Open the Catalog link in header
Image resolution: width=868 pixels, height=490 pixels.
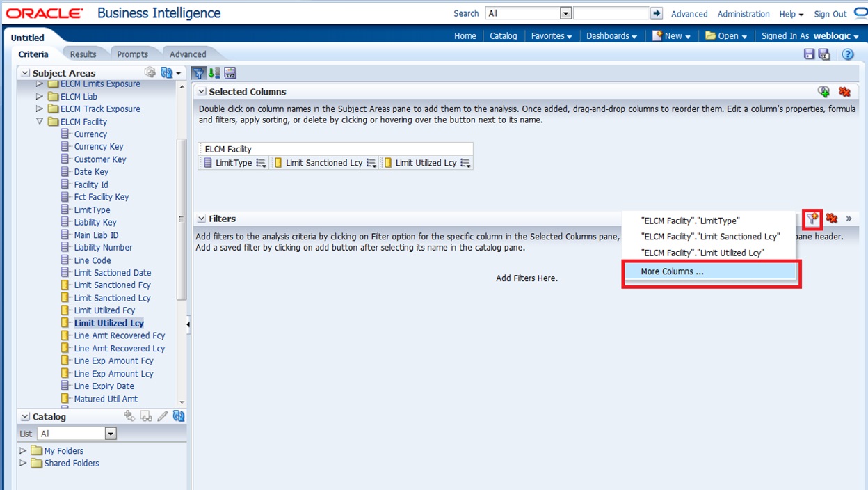tap(504, 35)
